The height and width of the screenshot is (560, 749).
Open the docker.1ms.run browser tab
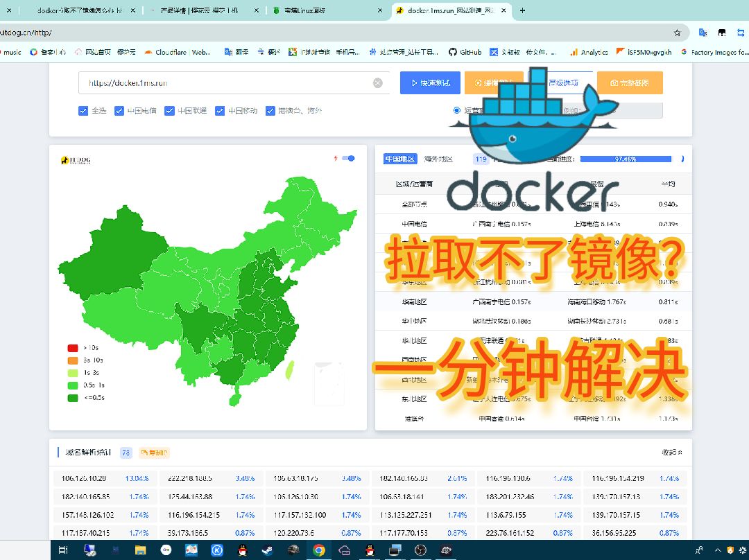point(451,10)
